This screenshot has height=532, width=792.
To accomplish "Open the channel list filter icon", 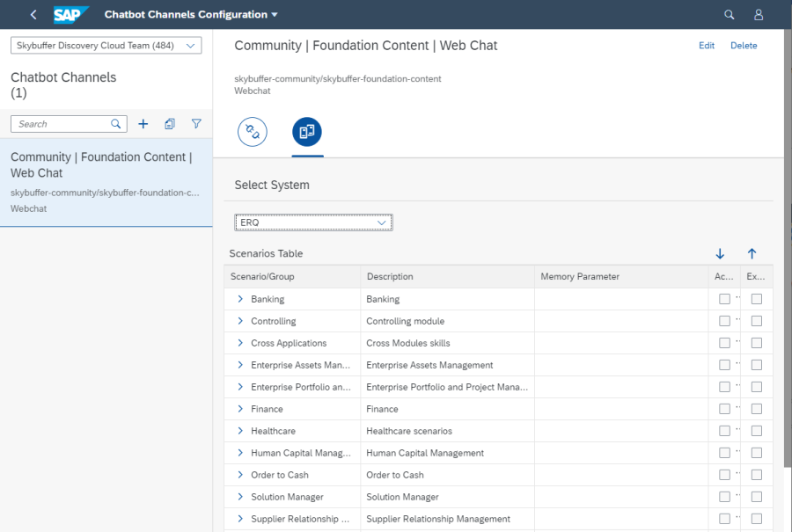I will [196, 124].
